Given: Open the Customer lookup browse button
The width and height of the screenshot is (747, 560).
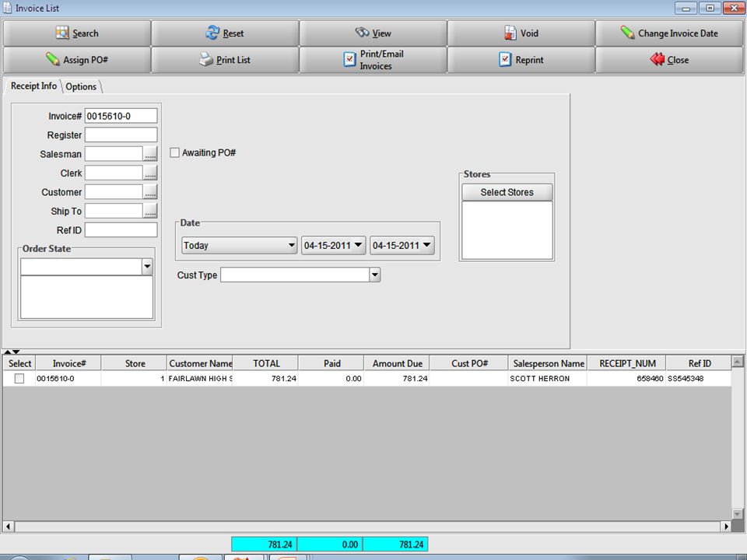Looking at the screenshot, I should 150,192.
